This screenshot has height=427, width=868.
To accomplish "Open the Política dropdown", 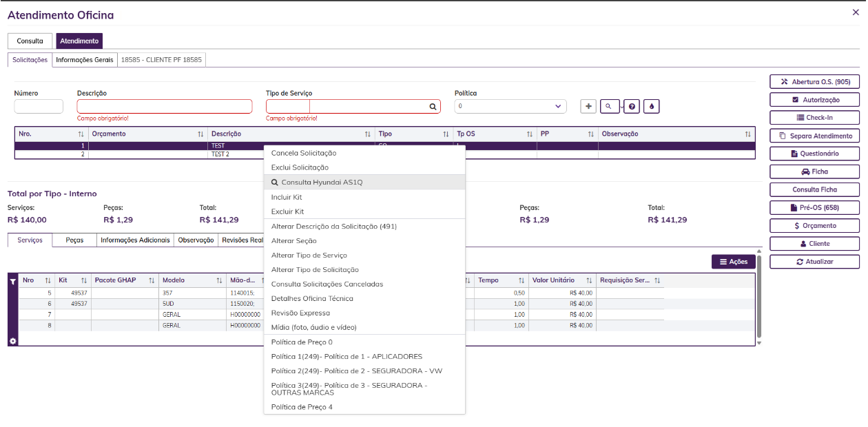I will [x=510, y=107].
